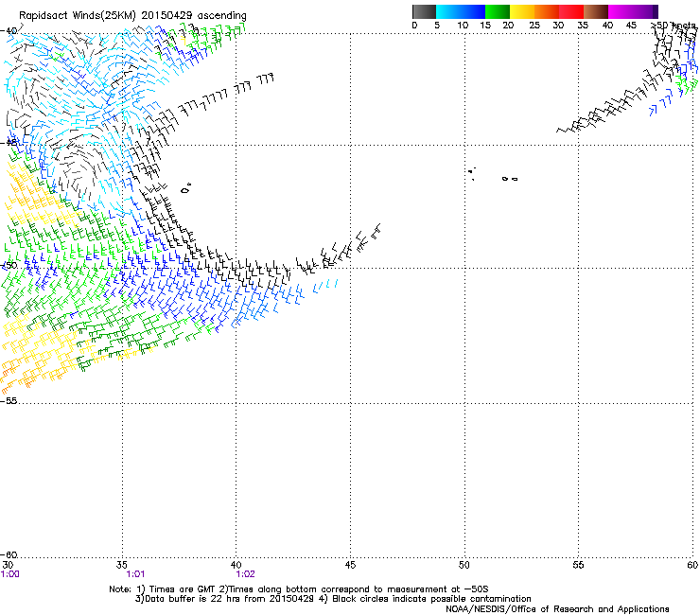The image size is (700, 615).
Task: Click the purple 1:00 time label
Action: [9, 574]
